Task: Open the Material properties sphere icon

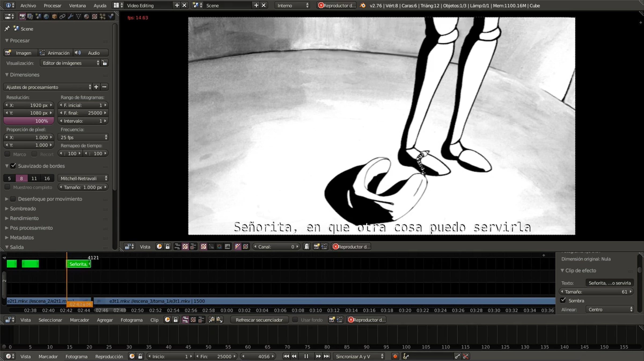Action: pos(86,17)
